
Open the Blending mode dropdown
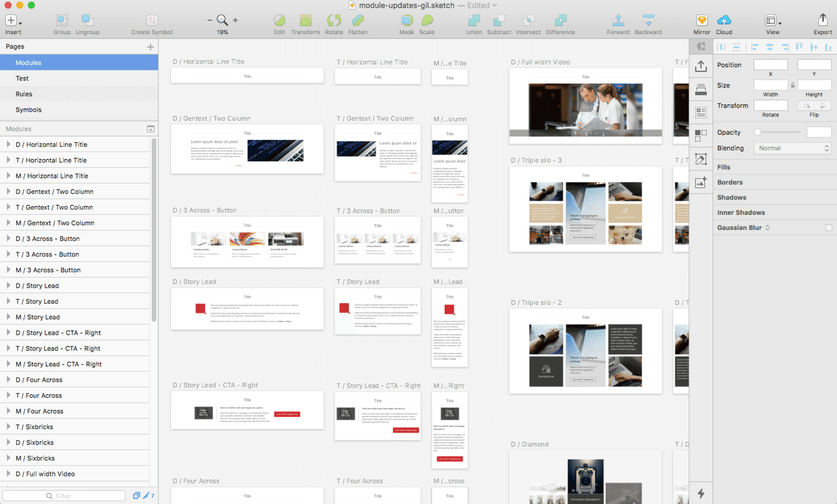point(792,148)
